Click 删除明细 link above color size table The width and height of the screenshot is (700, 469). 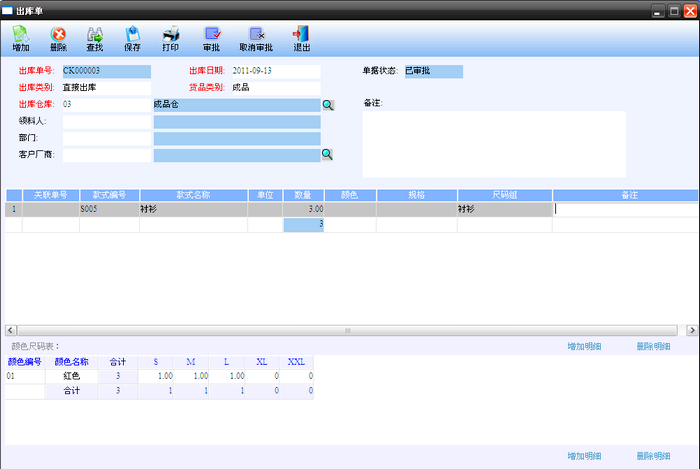pos(653,346)
